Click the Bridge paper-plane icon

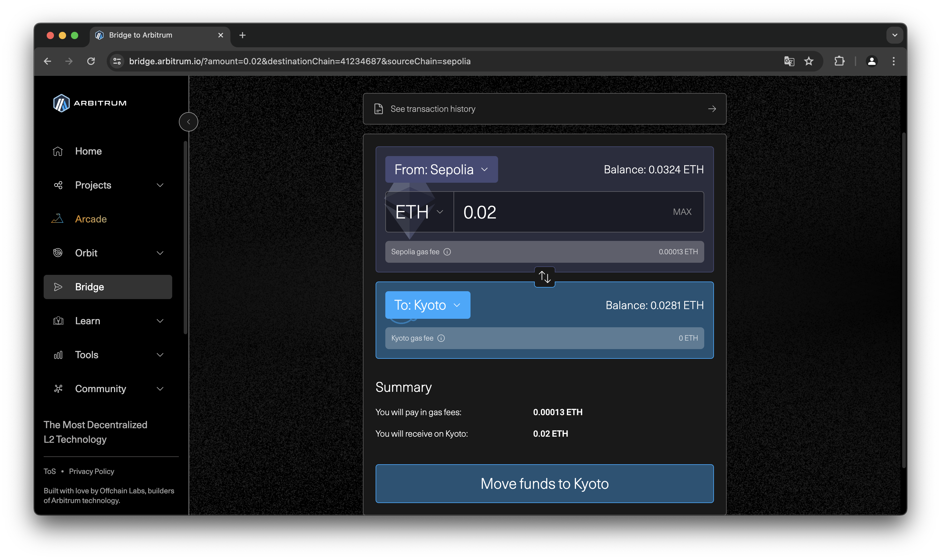point(58,287)
